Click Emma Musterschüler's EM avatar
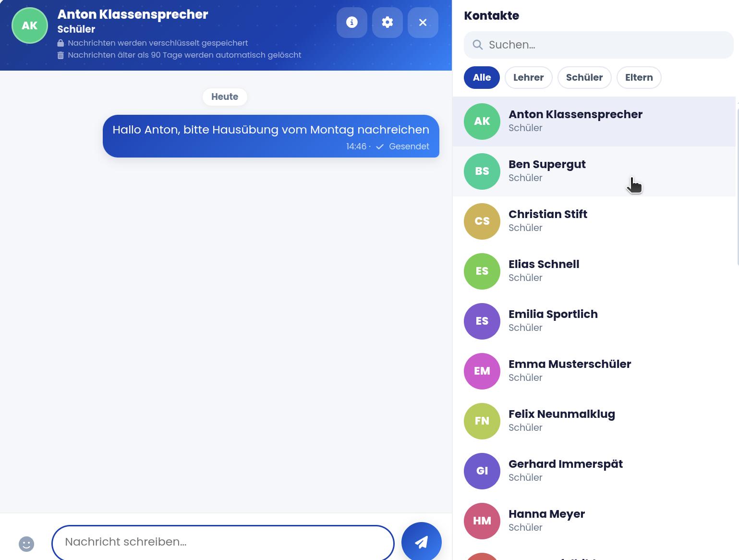 482,371
